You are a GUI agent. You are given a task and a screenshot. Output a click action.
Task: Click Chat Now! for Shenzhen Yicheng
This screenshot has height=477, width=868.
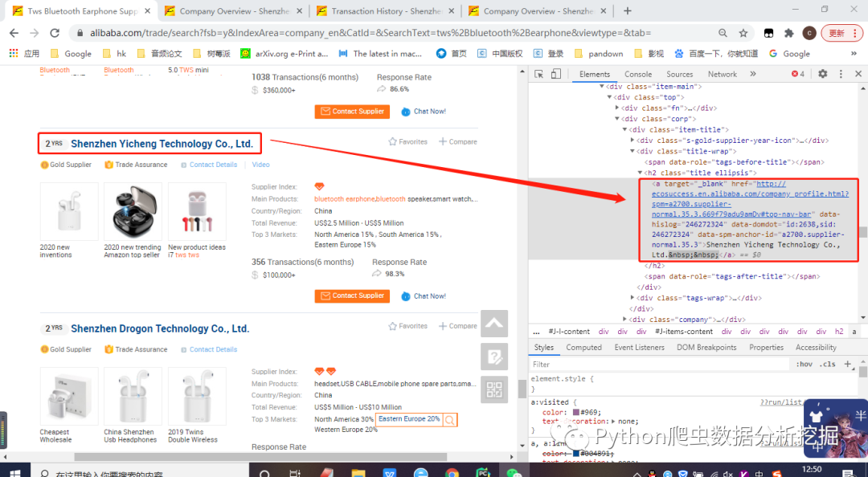[424, 296]
